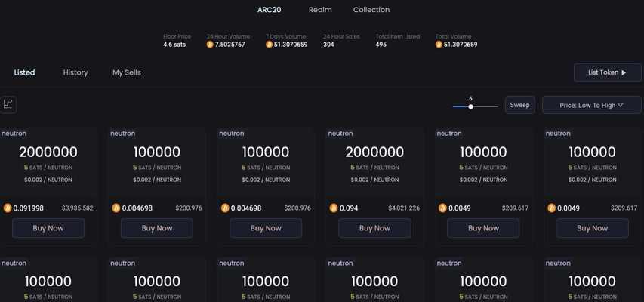This screenshot has width=644, height=302.
Task: Click the sweep count slider handle at 6
Action: click(x=470, y=106)
